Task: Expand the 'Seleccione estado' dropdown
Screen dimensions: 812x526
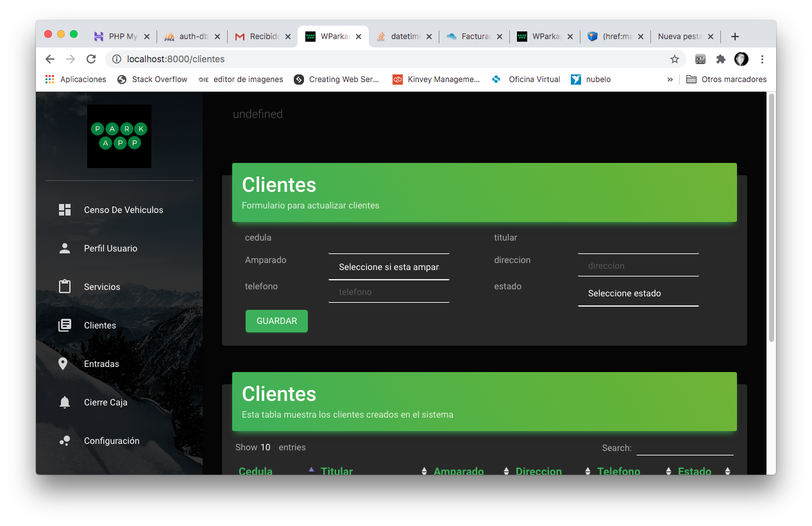Action: [638, 293]
